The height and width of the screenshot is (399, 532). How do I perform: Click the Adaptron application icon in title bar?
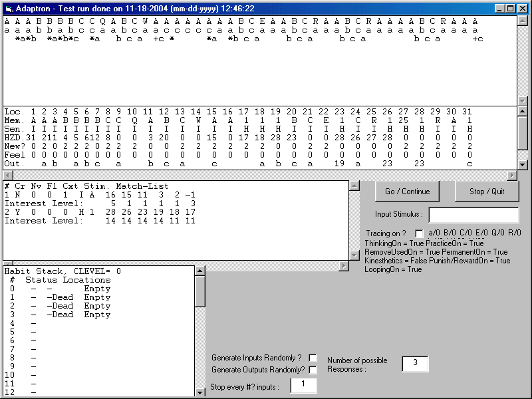tap(9, 9)
